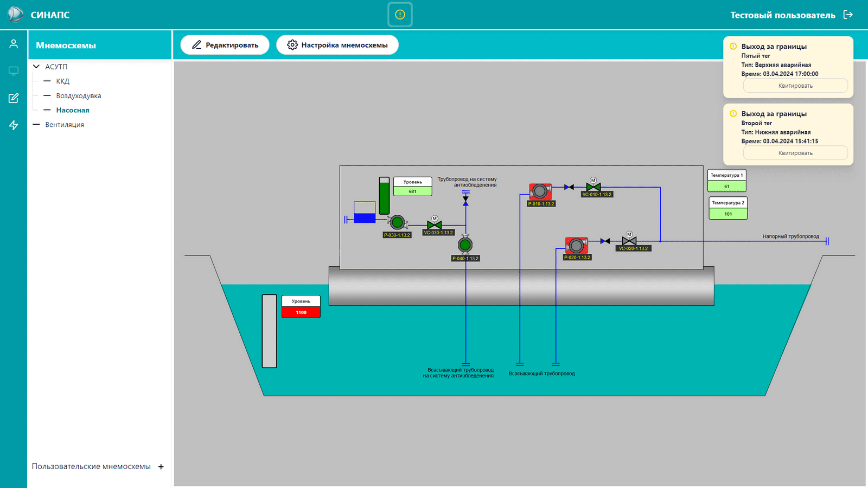Select Насосная in the tree

(73, 110)
